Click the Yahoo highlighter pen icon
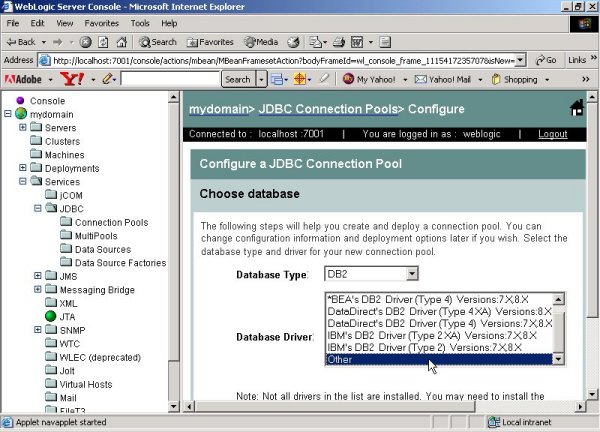Image resolution: width=600 pixels, height=432 pixels. (x=324, y=79)
